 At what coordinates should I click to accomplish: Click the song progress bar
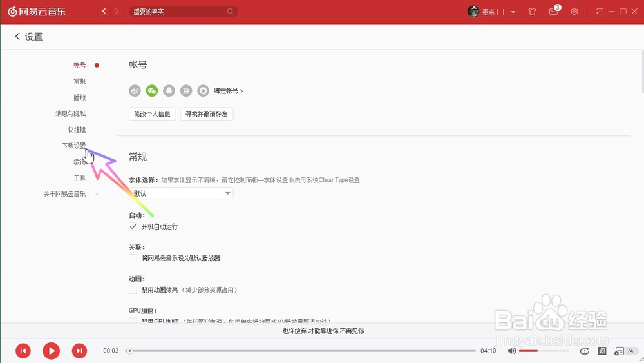tap(302, 351)
